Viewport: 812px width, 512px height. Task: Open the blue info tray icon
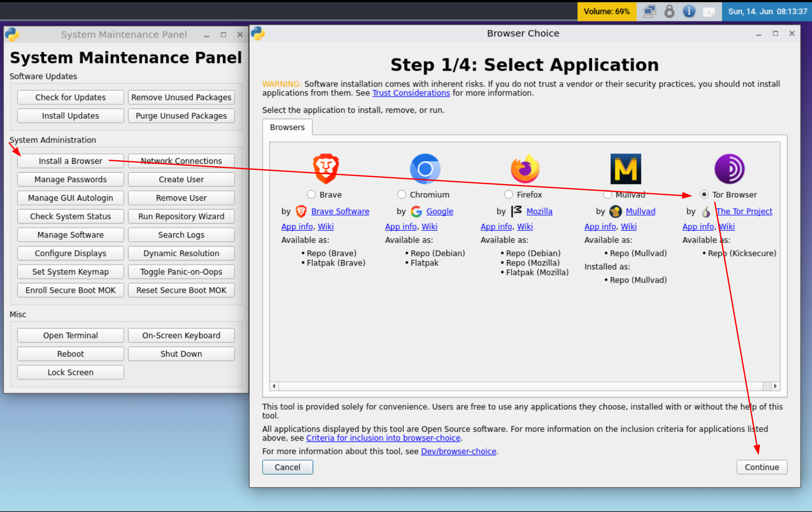click(689, 11)
